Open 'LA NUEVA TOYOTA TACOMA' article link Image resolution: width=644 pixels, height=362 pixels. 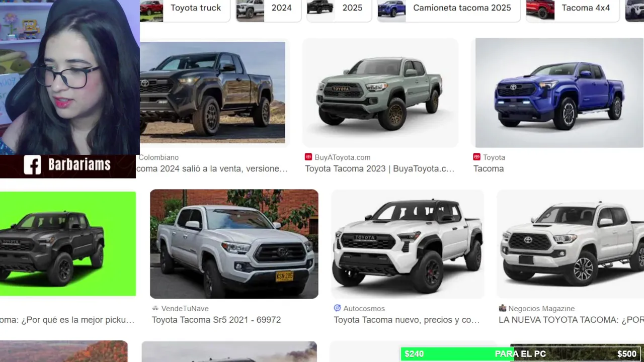(x=571, y=320)
